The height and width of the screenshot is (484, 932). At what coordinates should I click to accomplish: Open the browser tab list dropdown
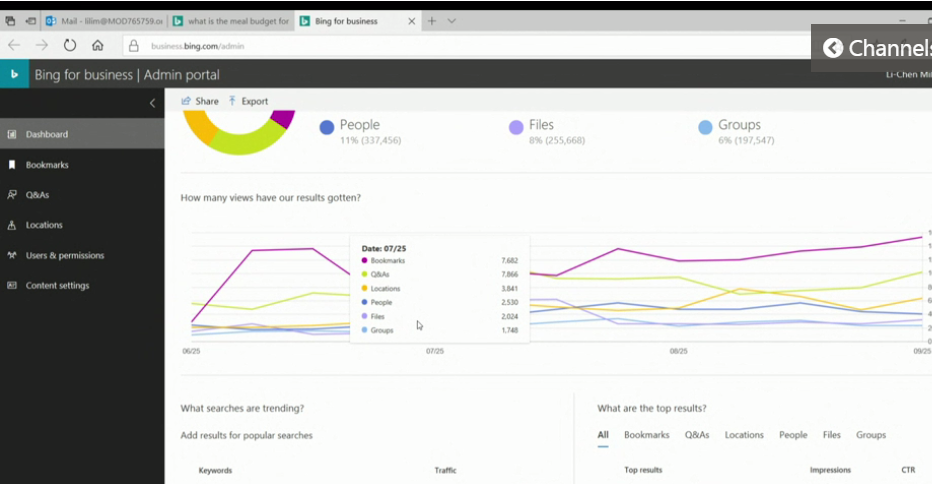click(452, 21)
